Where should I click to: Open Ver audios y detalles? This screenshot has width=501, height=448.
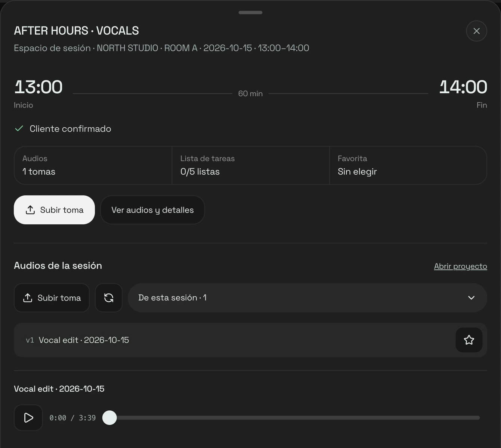[x=152, y=210]
